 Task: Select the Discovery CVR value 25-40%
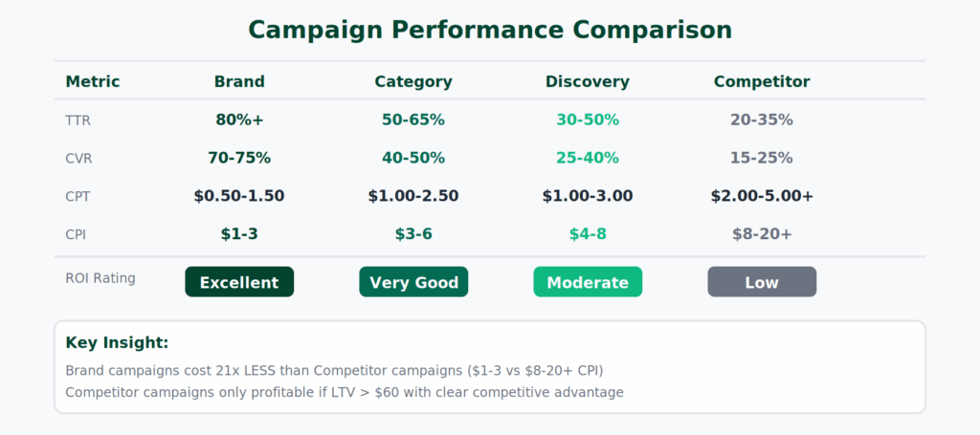588,158
